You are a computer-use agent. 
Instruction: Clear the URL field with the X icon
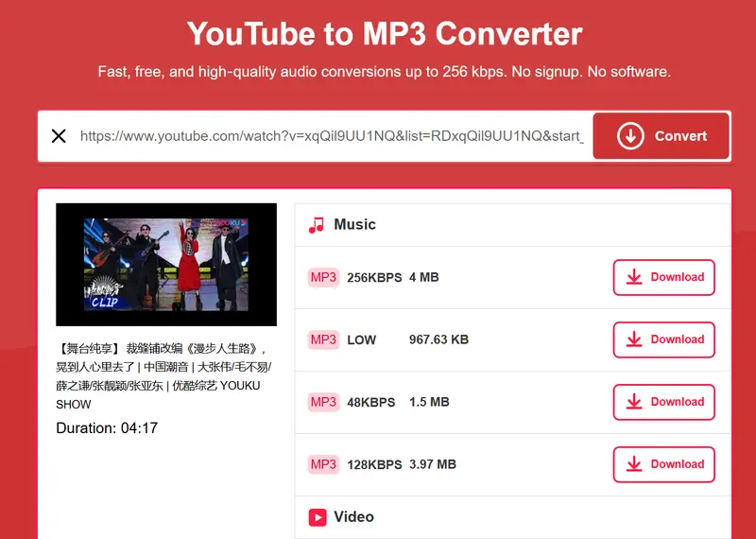tap(59, 136)
